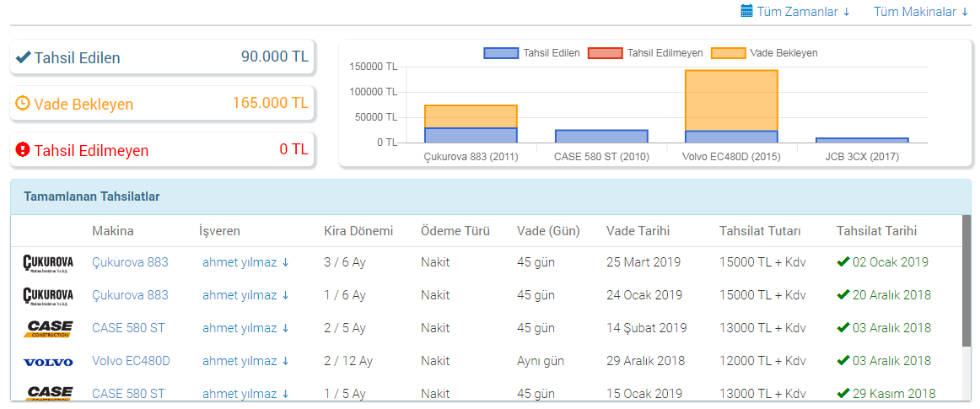Click Çukurova logo in 3 / 6 Ay row

coord(48,262)
